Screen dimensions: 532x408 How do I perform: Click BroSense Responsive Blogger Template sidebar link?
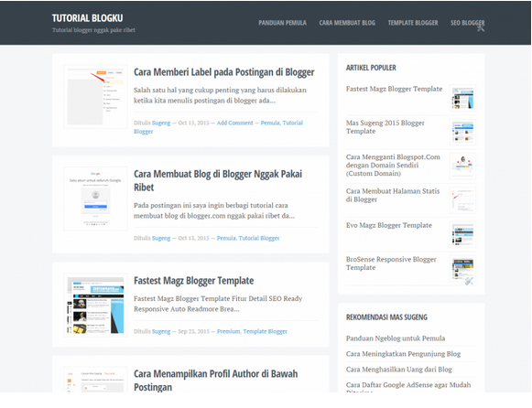coord(391,263)
